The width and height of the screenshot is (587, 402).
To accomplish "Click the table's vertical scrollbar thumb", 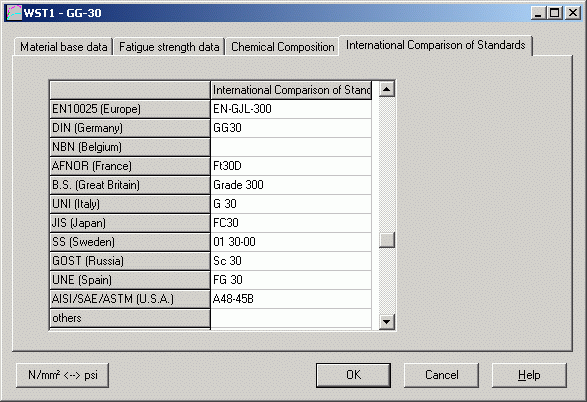I will 387,240.
